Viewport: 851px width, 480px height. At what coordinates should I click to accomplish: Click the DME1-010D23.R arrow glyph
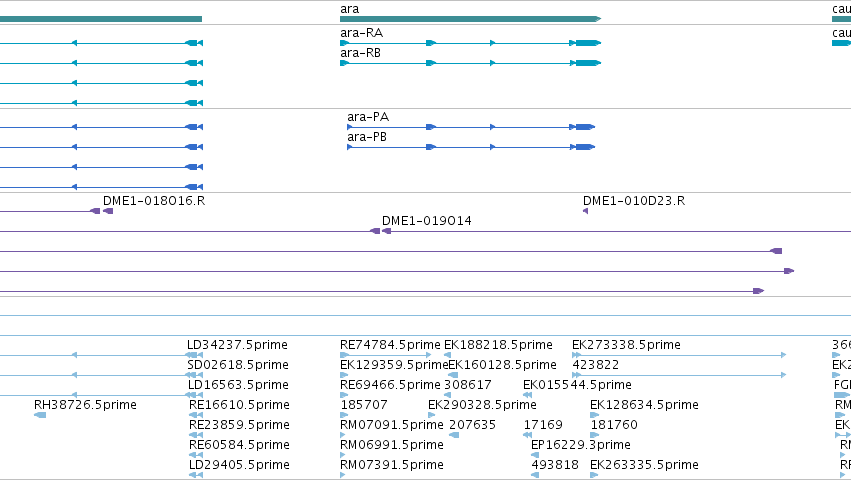[586, 211]
